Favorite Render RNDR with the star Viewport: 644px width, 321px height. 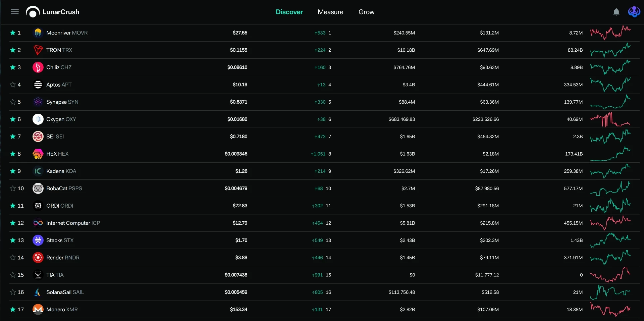(13, 257)
